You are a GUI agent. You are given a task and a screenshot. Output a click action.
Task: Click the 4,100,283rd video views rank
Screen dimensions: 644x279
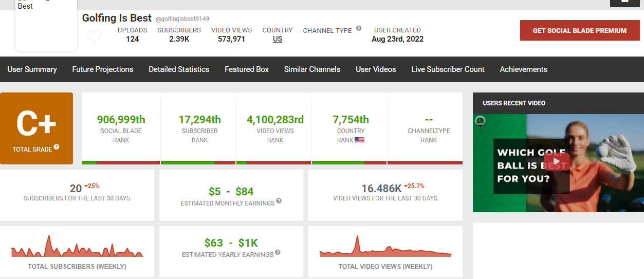[x=275, y=119]
